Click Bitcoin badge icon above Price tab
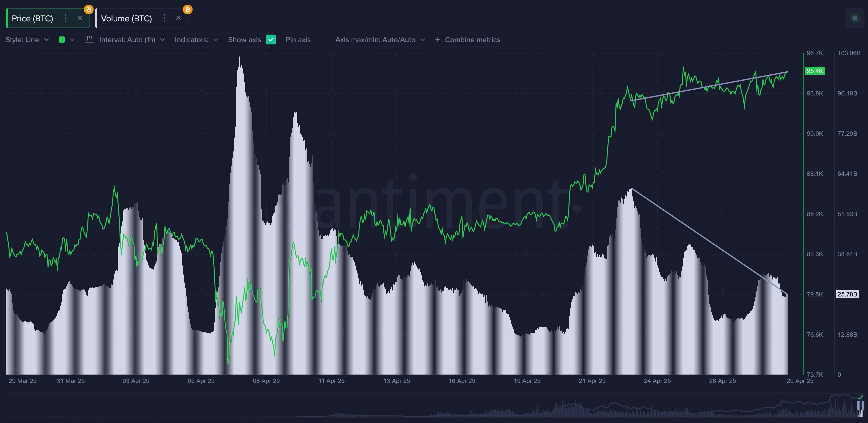Screen dimensions: 868x423 click(89, 9)
